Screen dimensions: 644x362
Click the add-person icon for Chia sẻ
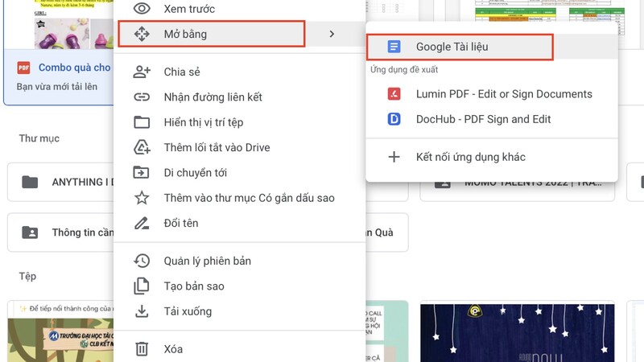click(x=142, y=72)
